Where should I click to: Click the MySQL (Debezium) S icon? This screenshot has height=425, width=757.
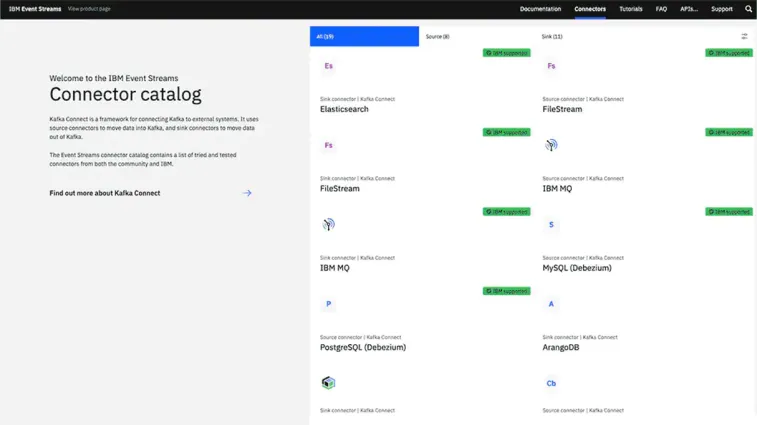pyautogui.click(x=551, y=225)
